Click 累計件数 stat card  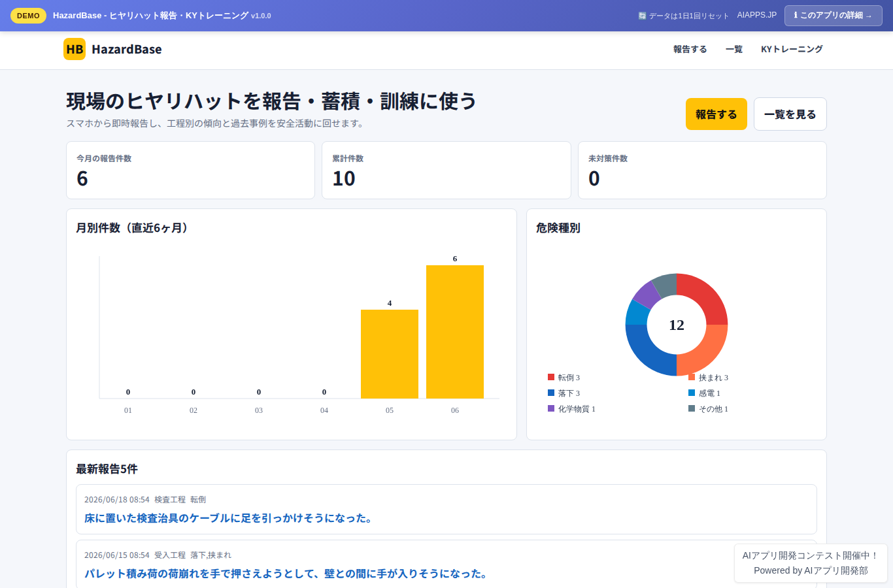pyautogui.click(x=446, y=171)
